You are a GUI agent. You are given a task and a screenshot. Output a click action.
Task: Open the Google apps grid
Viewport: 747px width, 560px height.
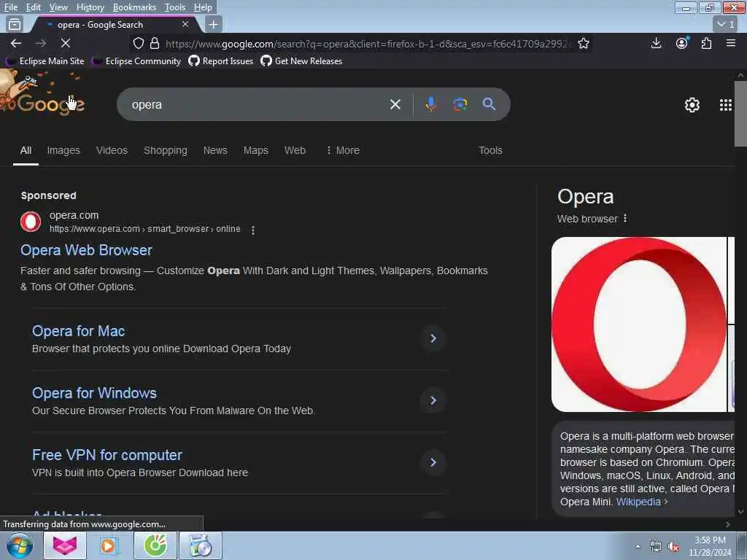pyautogui.click(x=726, y=105)
